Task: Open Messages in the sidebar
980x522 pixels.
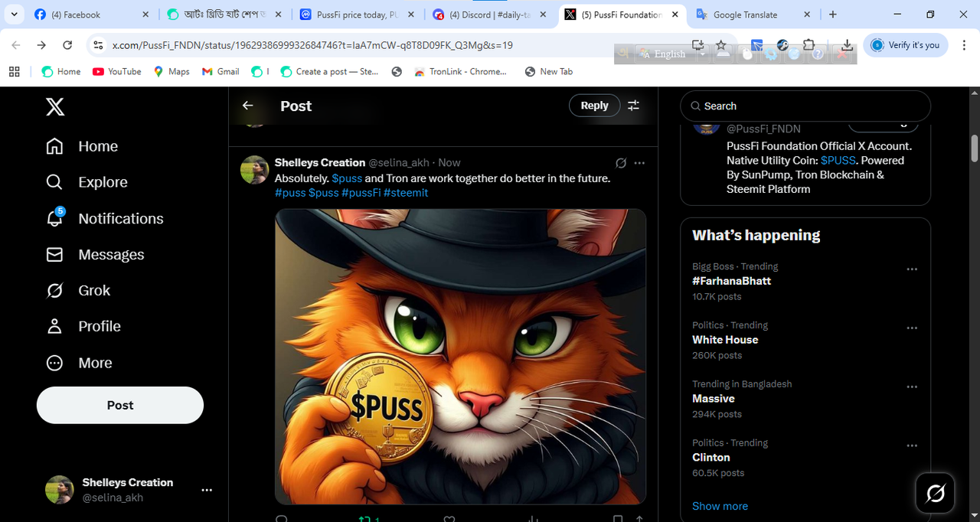Action: (x=95, y=254)
